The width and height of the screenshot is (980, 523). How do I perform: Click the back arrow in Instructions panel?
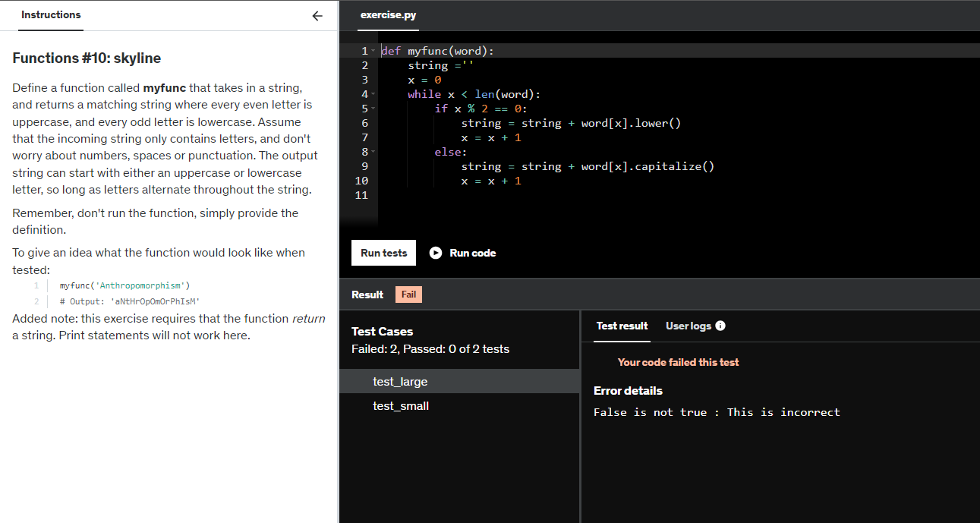[x=317, y=15]
